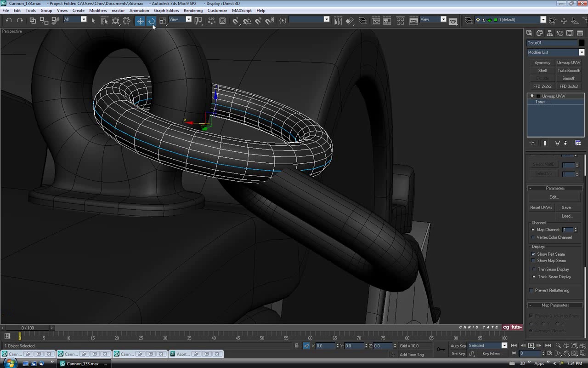
Task: Click the Key Filters... button
Action: point(492,354)
